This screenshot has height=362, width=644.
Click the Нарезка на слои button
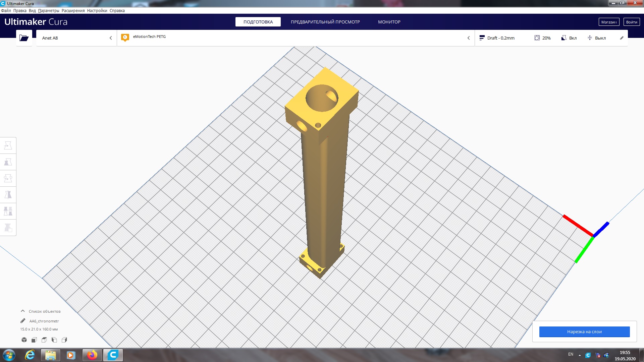pos(584,331)
